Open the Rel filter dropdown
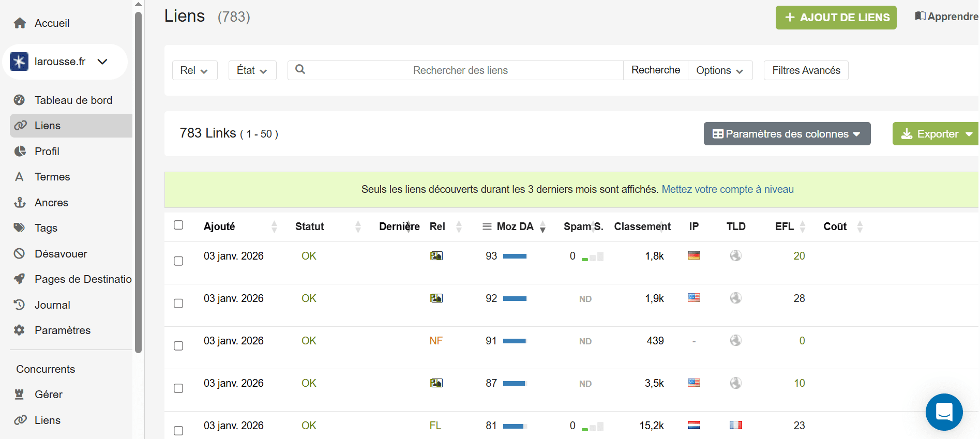This screenshot has height=439, width=980. tap(194, 70)
